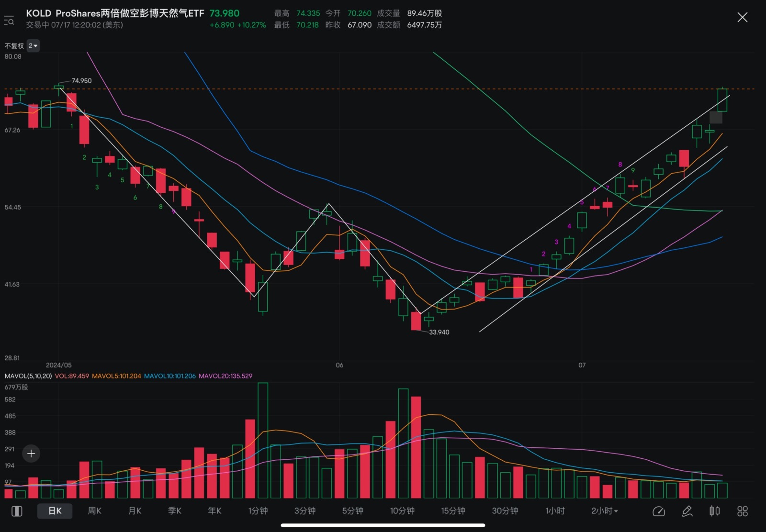Select the 15分钟 interval tab

[453, 511]
